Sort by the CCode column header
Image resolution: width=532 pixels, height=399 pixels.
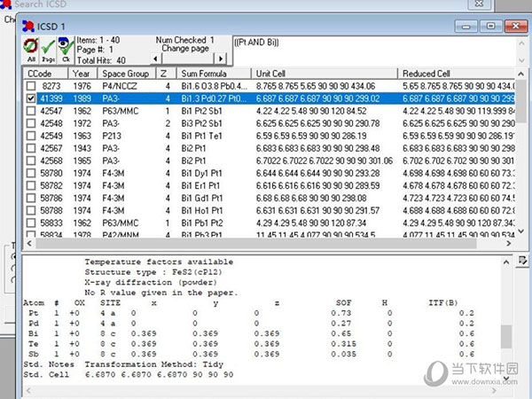[45, 74]
